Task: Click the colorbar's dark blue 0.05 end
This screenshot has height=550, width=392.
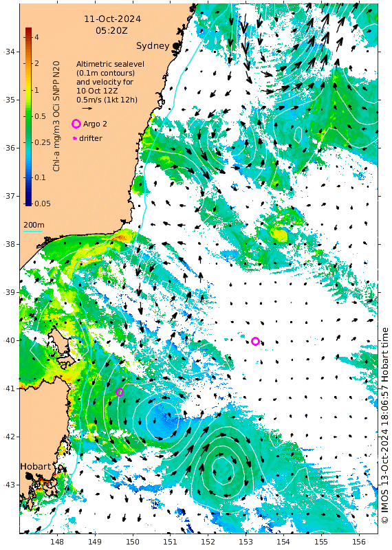Action: tap(28, 202)
